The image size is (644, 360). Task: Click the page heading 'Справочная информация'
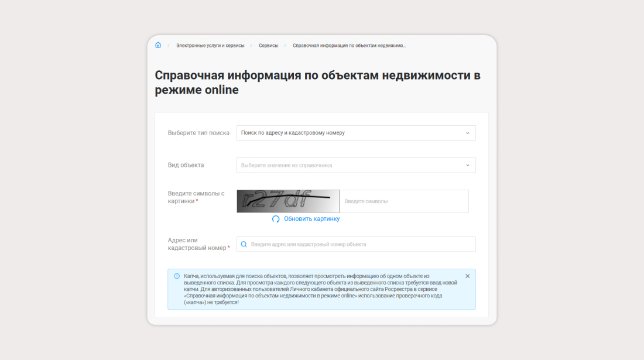coord(317,83)
